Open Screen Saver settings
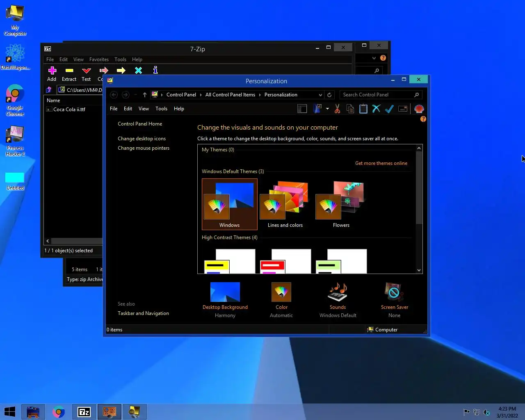525x420 pixels. coord(394,300)
